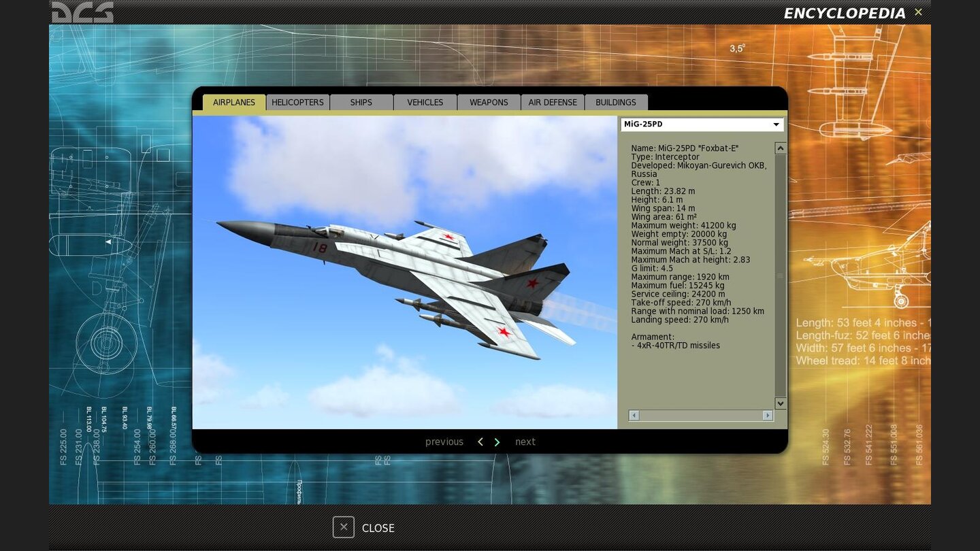Click the 'Take-off speed: 270 km/h' line

[681, 303]
